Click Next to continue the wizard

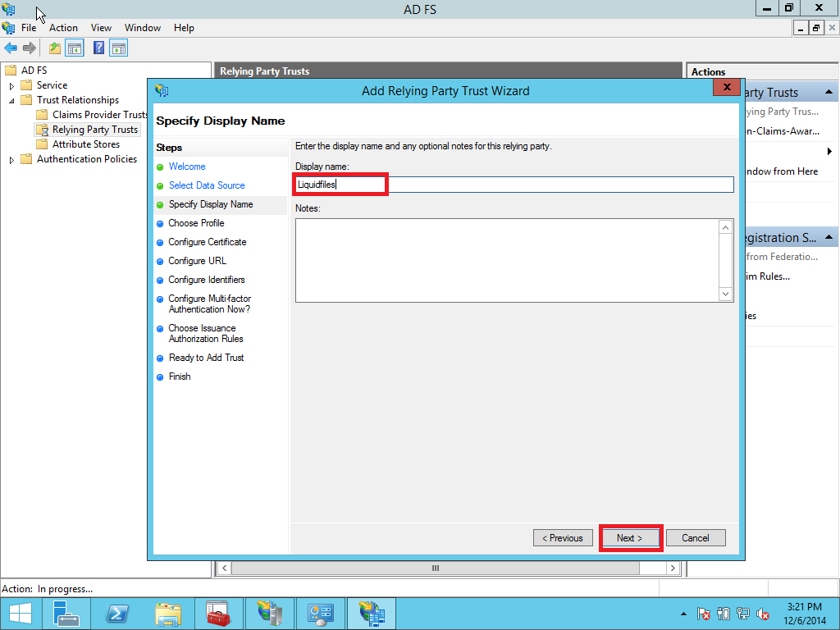tap(629, 538)
